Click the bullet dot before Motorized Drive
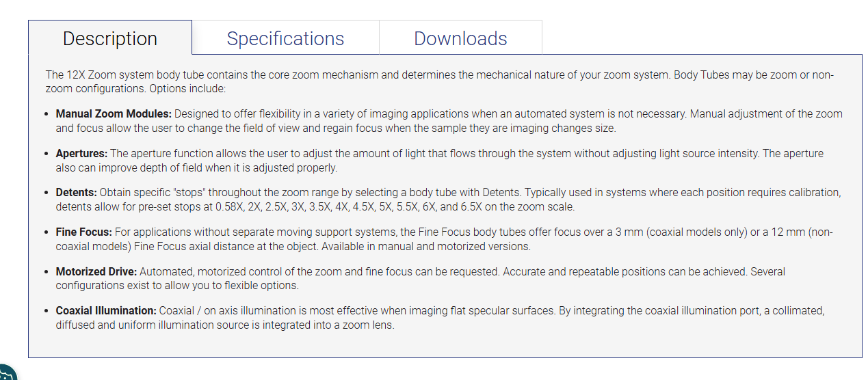The image size is (868, 380). click(x=47, y=272)
